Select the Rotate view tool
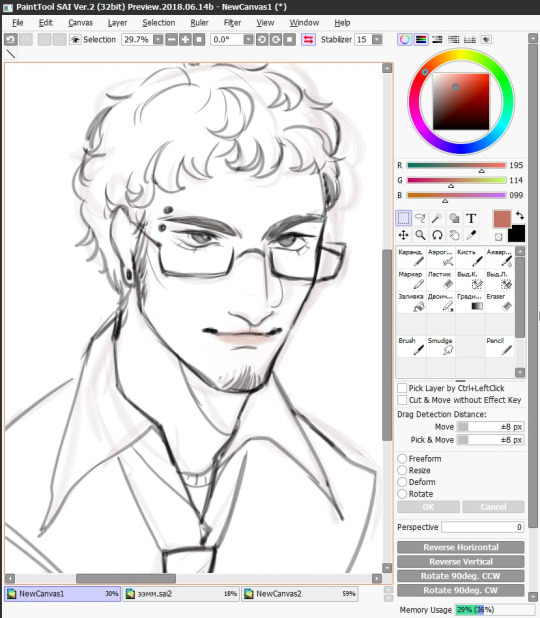Viewport: 540px width, 618px height. [437, 235]
